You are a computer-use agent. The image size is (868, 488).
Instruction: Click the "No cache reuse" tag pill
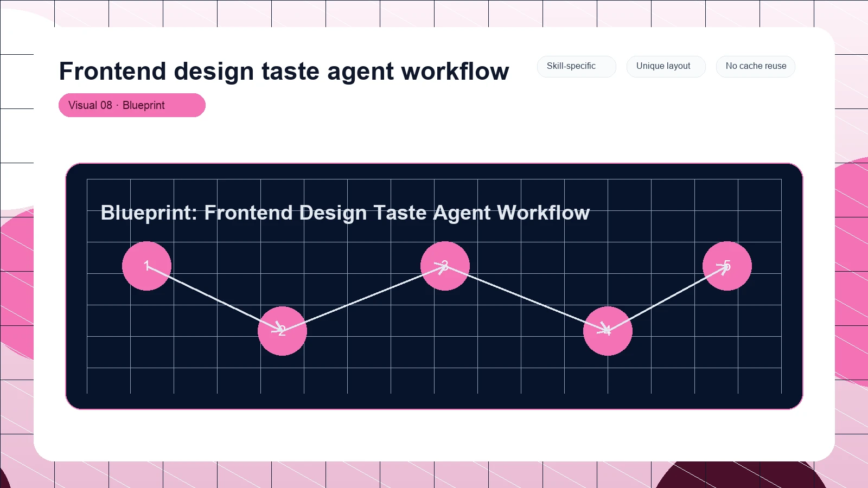[x=755, y=66]
